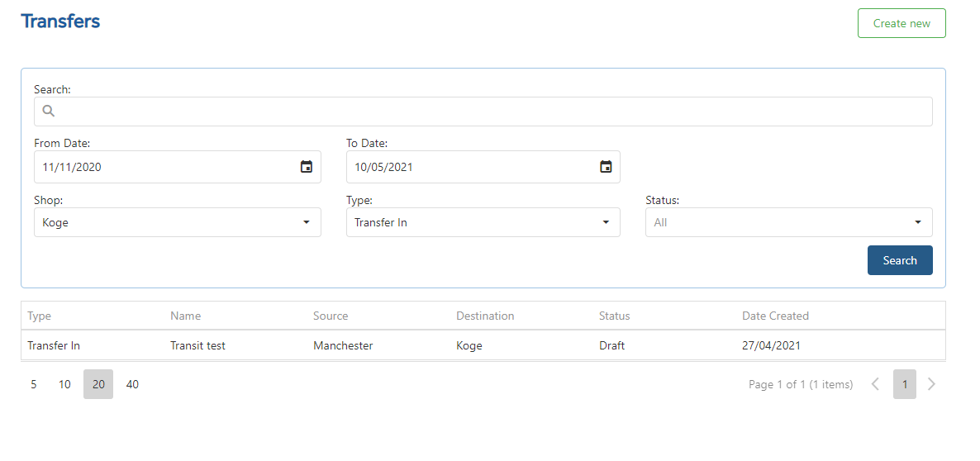The image size is (980, 461).
Task: Expand the Shop dropdown showing Koge
Action: pos(178,222)
